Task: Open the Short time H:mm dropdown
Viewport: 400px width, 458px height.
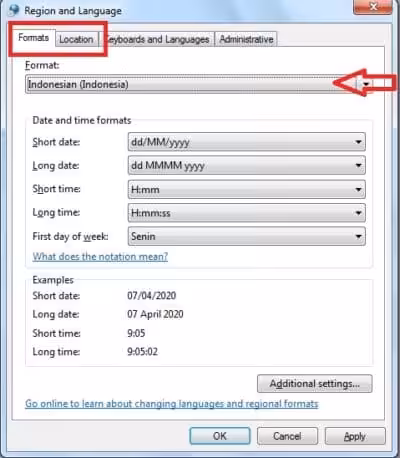Action: 247,189
